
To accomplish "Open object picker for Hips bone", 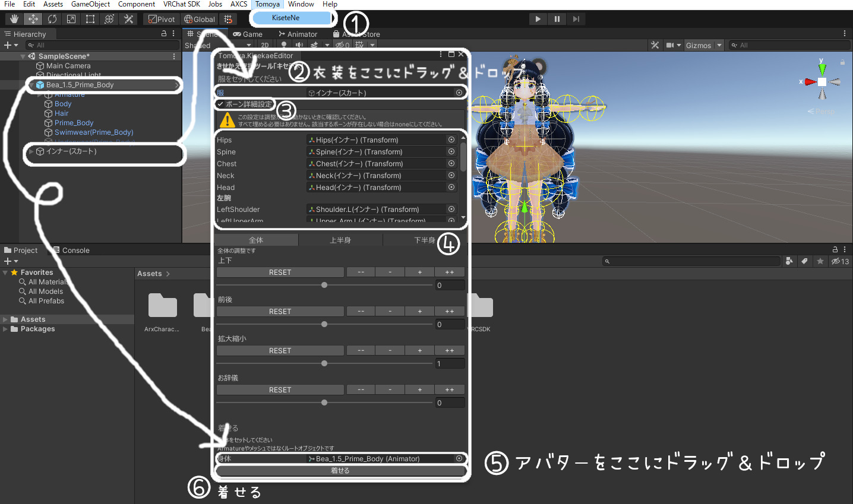I will (451, 140).
